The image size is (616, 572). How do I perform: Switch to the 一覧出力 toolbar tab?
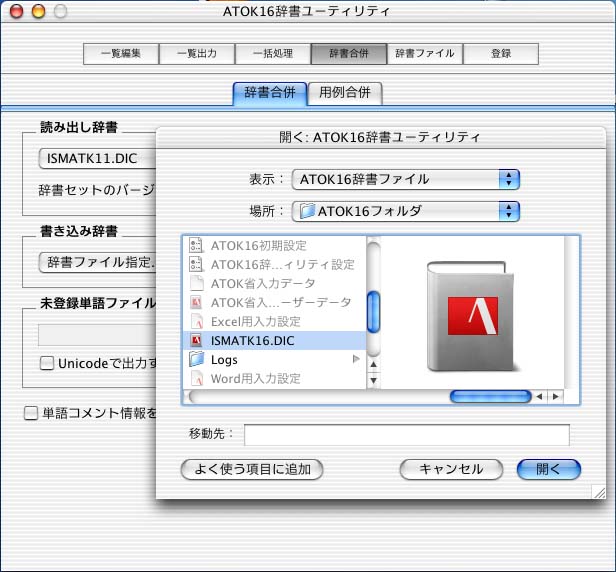click(x=197, y=54)
